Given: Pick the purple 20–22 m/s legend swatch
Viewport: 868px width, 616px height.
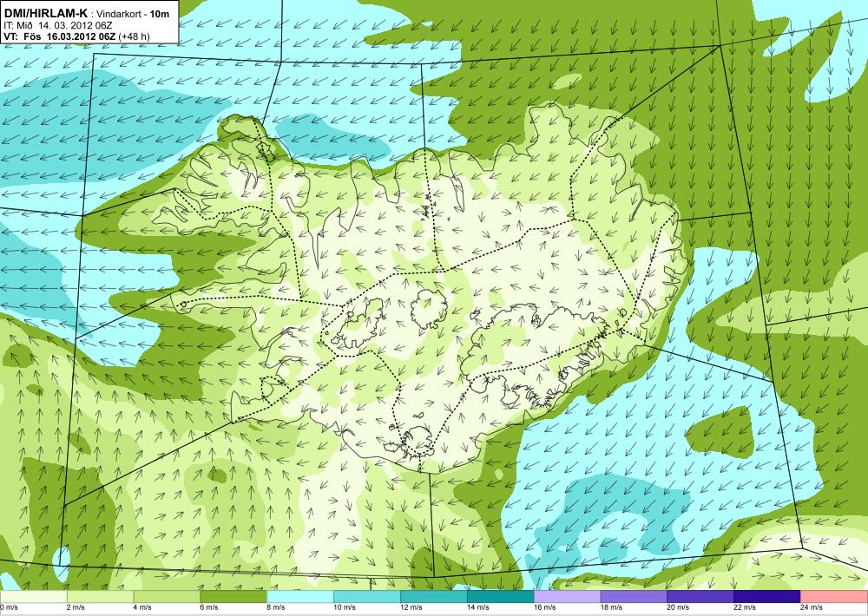Looking at the screenshot, I should tap(700, 596).
